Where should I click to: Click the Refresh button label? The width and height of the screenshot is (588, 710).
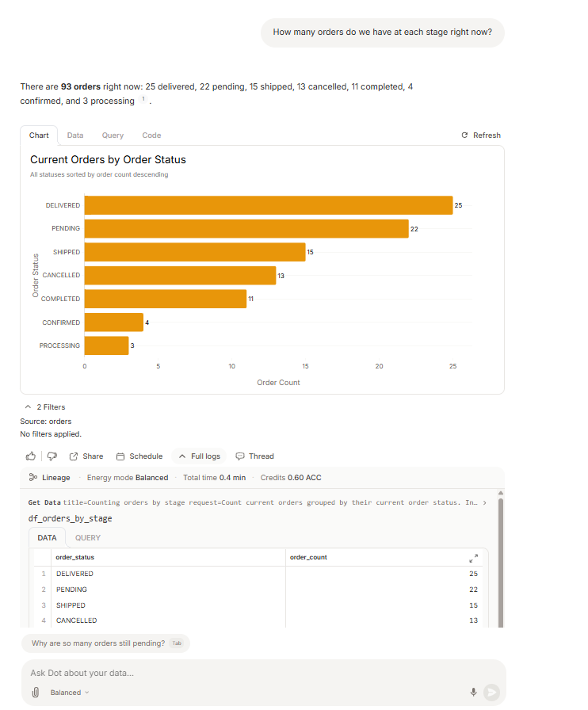pos(487,135)
